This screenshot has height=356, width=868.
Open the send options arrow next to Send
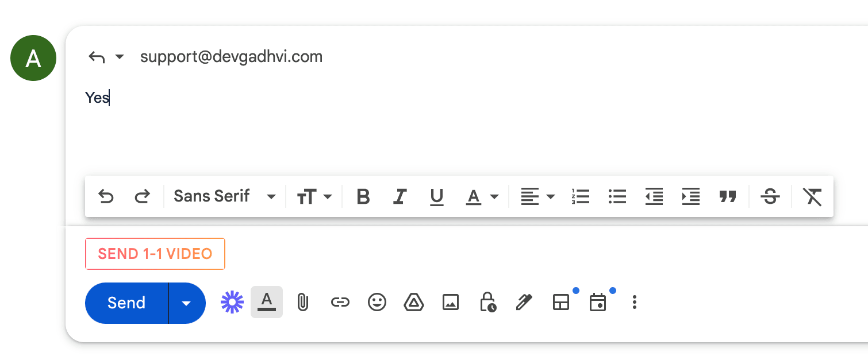[x=187, y=303]
